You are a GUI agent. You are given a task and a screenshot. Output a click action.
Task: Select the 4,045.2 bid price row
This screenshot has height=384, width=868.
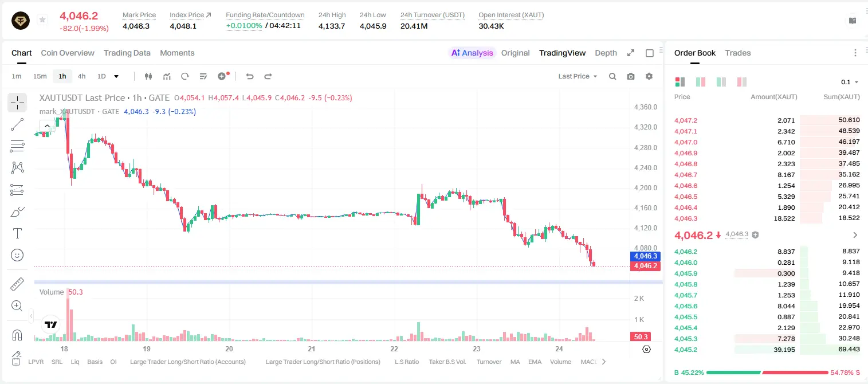pos(767,350)
